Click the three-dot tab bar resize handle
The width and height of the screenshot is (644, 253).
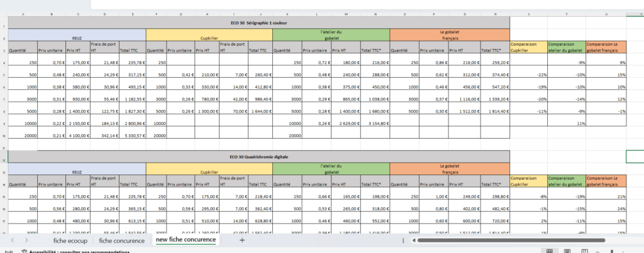pos(402,240)
